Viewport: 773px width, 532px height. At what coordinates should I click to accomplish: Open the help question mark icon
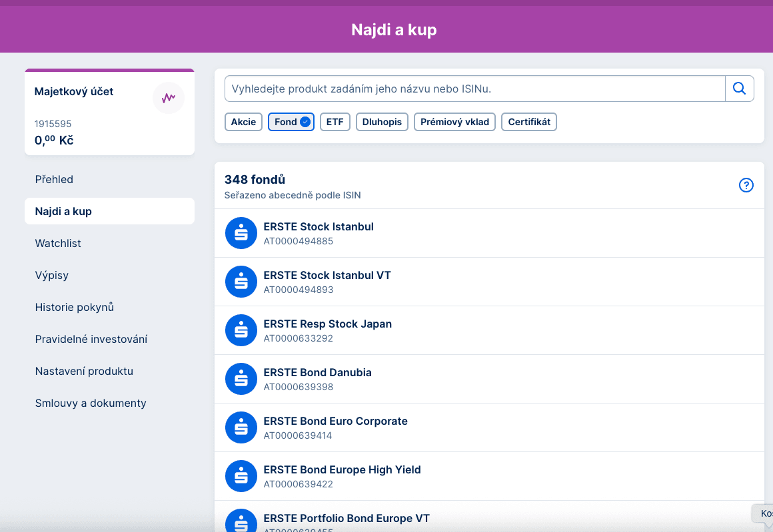(x=746, y=185)
